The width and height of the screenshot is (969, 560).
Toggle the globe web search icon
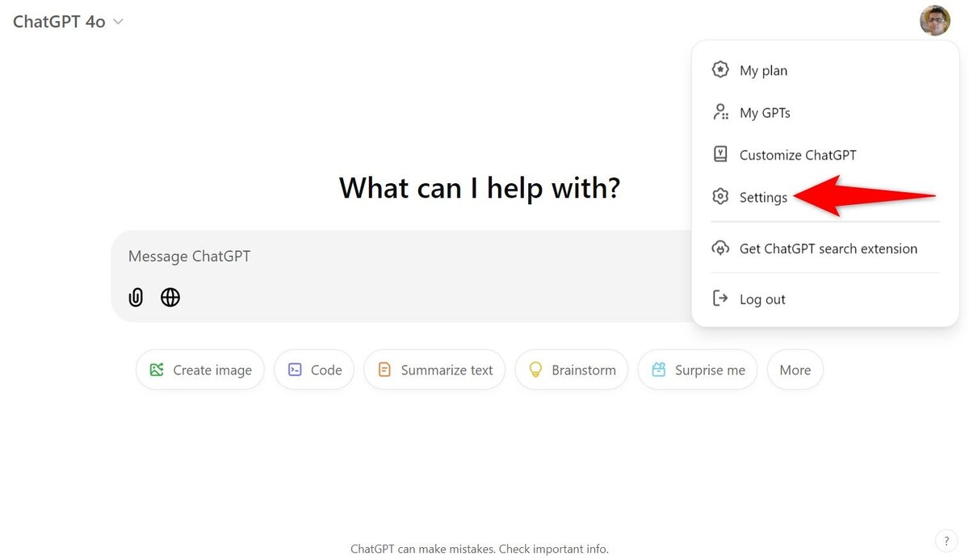click(x=170, y=298)
